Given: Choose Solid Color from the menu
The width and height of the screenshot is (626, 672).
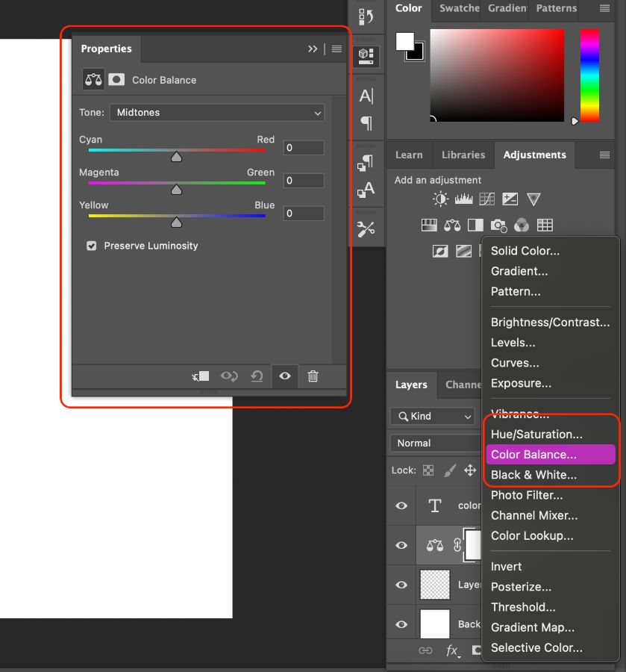Looking at the screenshot, I should click(551, 251).
